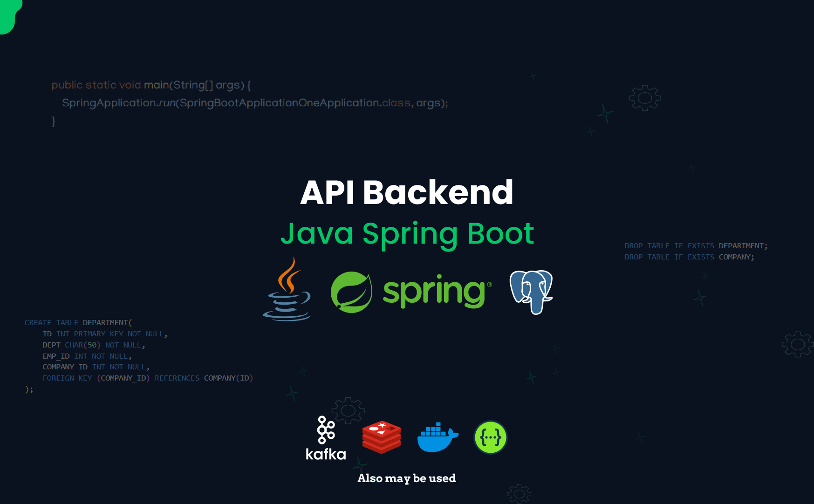Click the 'API Backend' heading
814x504 pixels.
[x=407, y=192]
